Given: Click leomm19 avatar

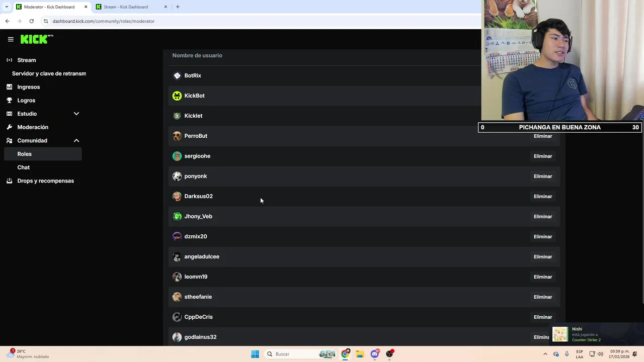Looking at the screenshot, I should pos(177,277).
